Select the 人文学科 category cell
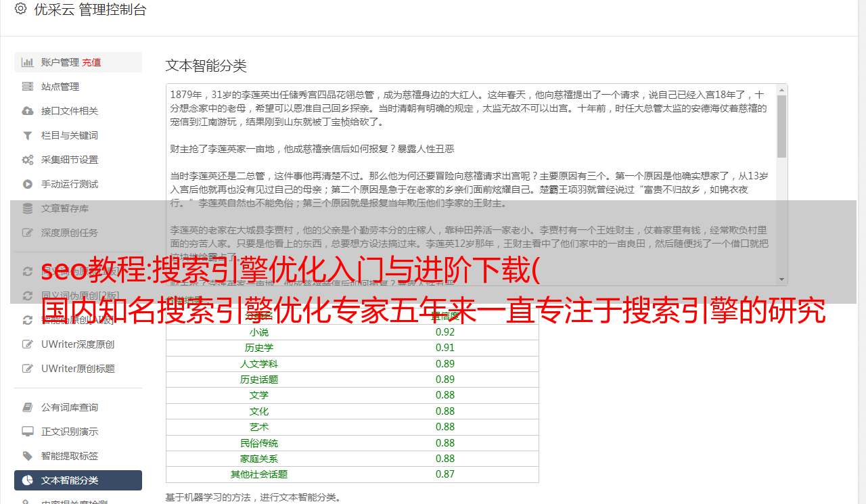 click(259, 364)
